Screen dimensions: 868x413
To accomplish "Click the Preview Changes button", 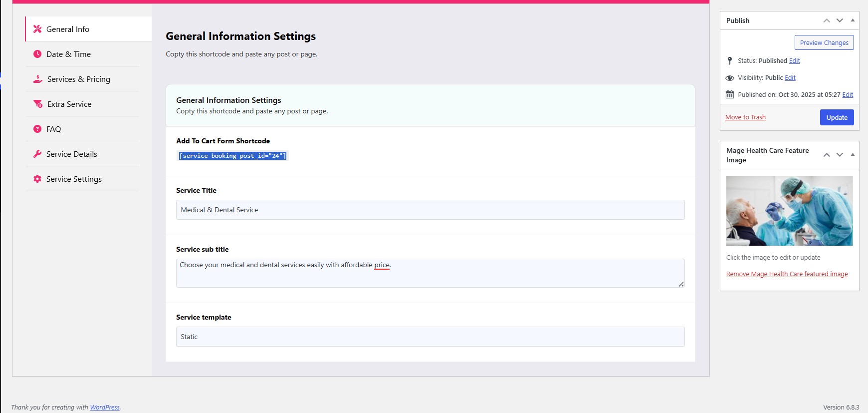I will point(824,42).
